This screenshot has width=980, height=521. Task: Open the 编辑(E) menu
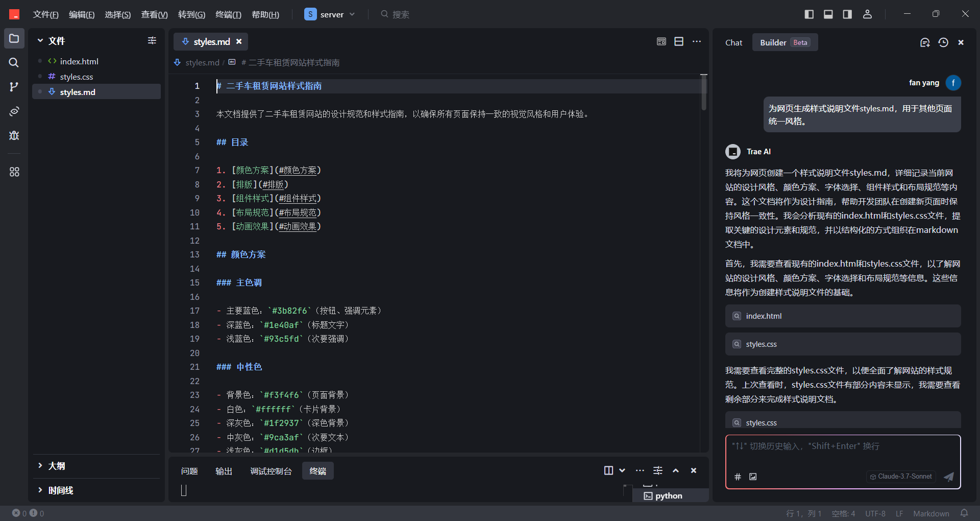point(82,14)
